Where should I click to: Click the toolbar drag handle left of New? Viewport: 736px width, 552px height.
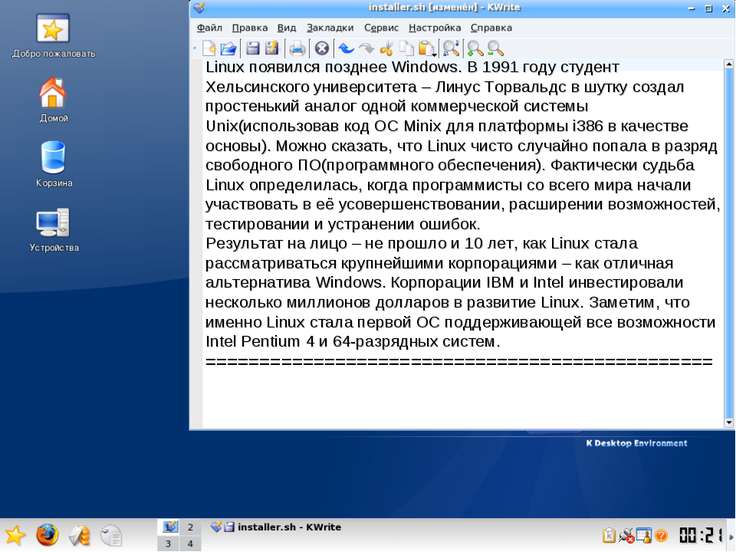195,48
